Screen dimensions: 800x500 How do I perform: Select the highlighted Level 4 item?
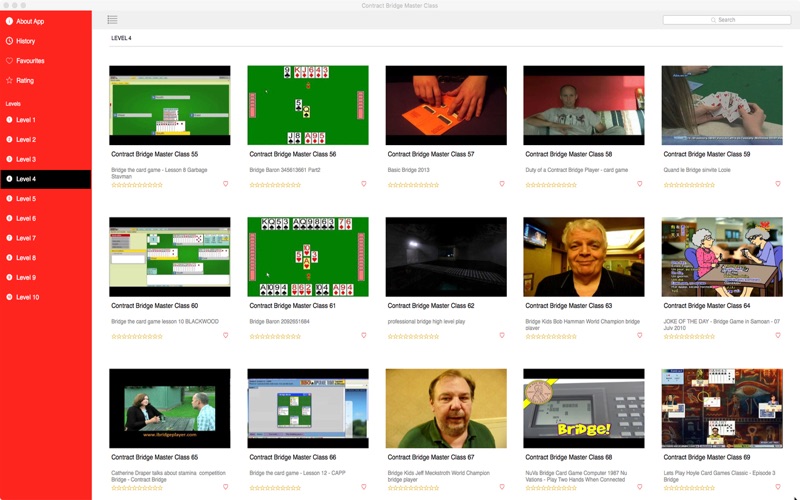point(46,179)
